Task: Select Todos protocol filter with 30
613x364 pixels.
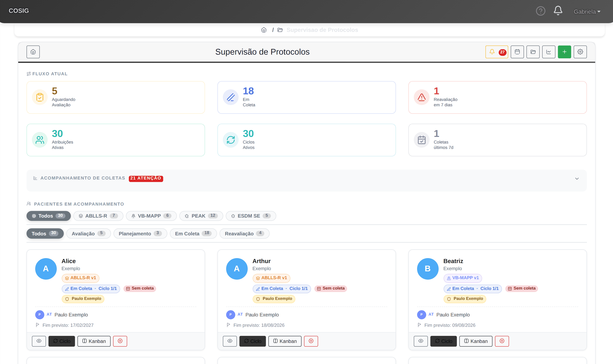Action: click(x=49, y=216)
